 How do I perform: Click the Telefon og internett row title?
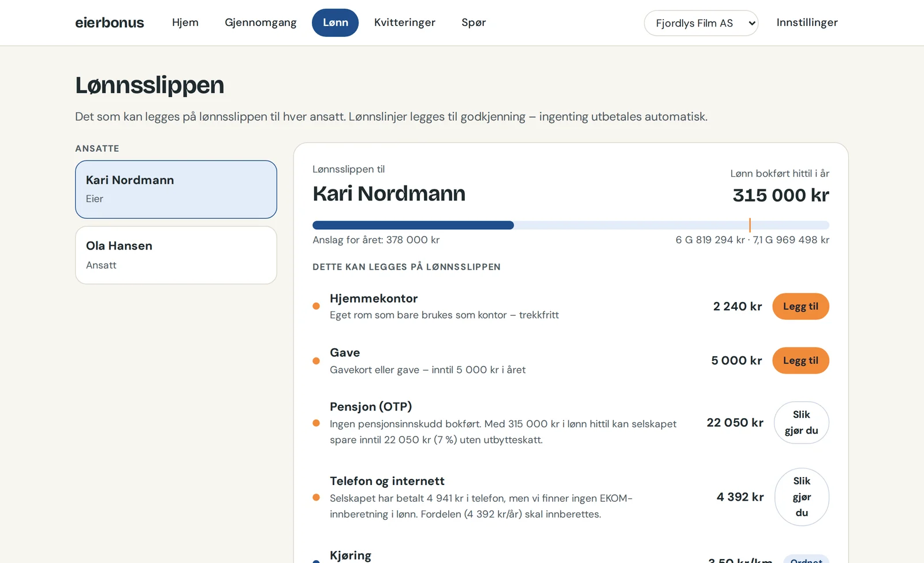[387, 481]
